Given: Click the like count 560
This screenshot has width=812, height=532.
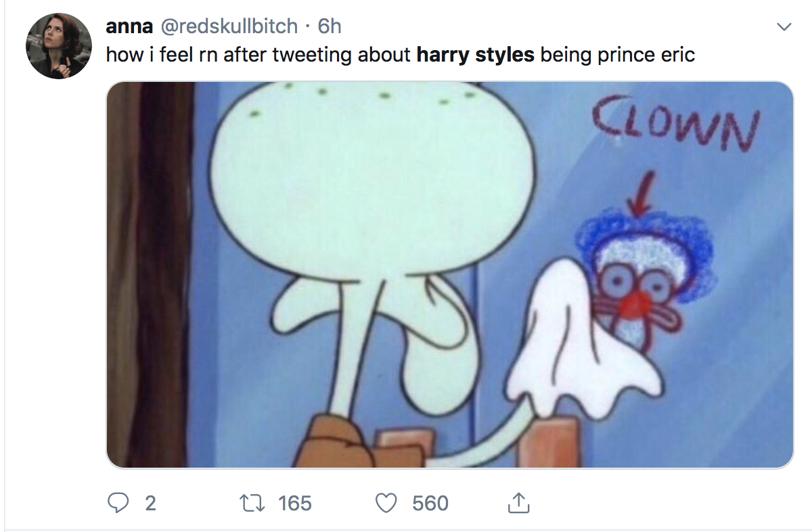Looking at the screenshot, I should 430,503.
